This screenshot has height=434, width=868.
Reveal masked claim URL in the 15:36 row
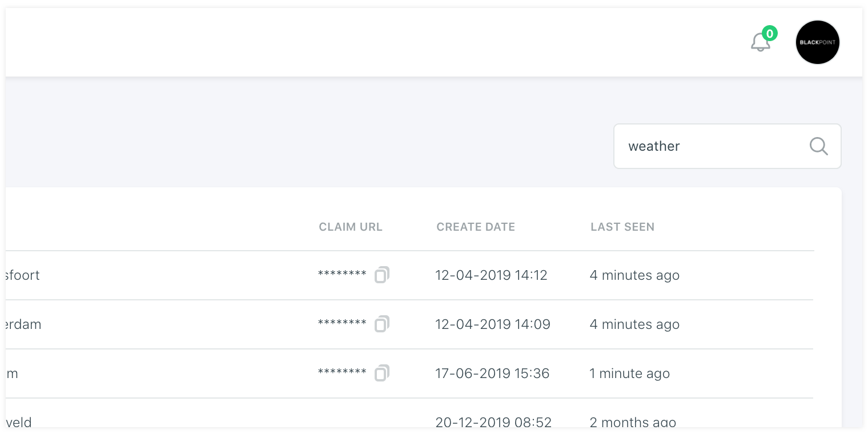pyautogui.click(x=342, y=373)
